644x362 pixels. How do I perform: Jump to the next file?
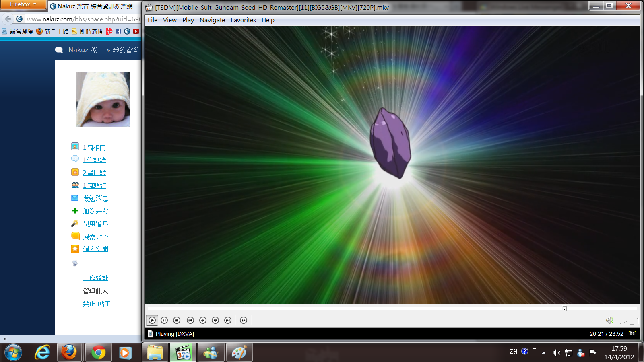pyautogui.click(x=228, y=320)
